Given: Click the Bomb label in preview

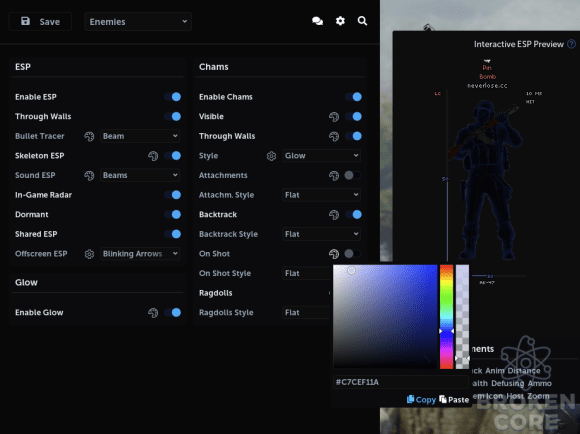Looking at the screenshot, I should coord(487,77).
